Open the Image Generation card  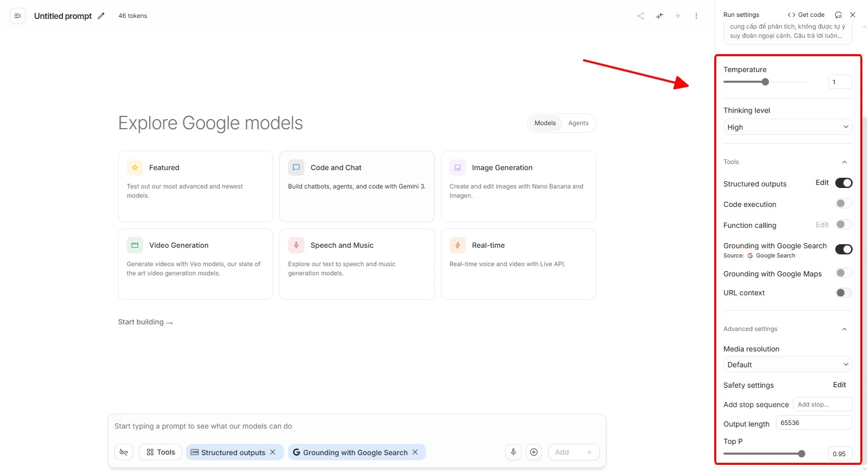tap(519, 186)
